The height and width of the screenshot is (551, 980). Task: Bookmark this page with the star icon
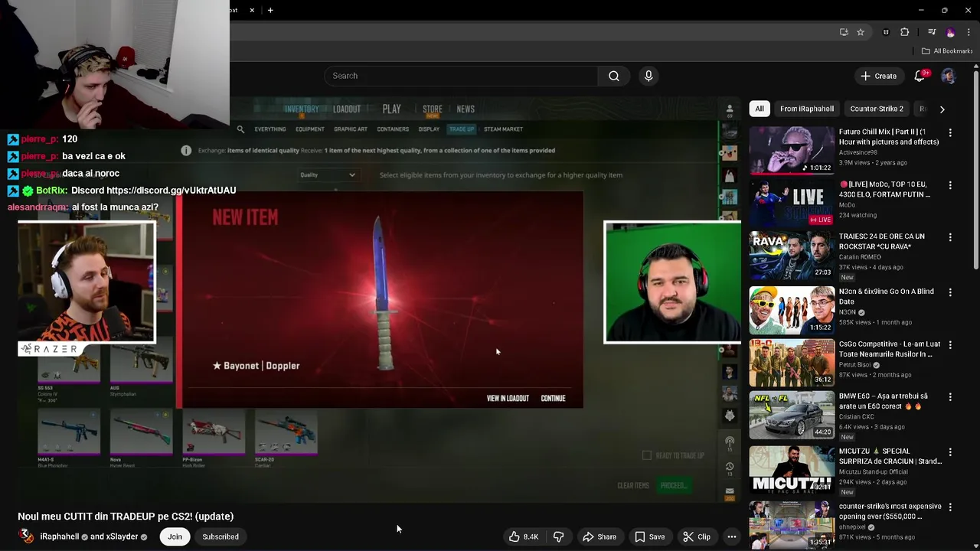(x=861, y=32)
